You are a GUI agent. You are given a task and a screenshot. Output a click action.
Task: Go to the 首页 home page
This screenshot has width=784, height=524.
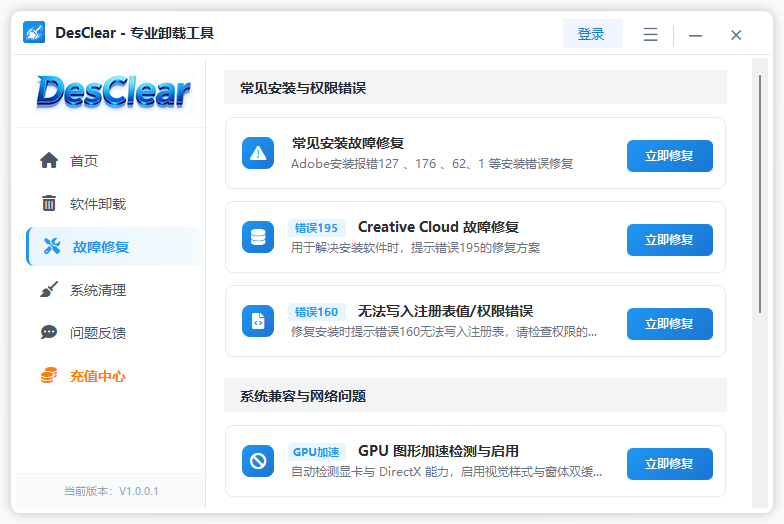(x=114, y=160)
